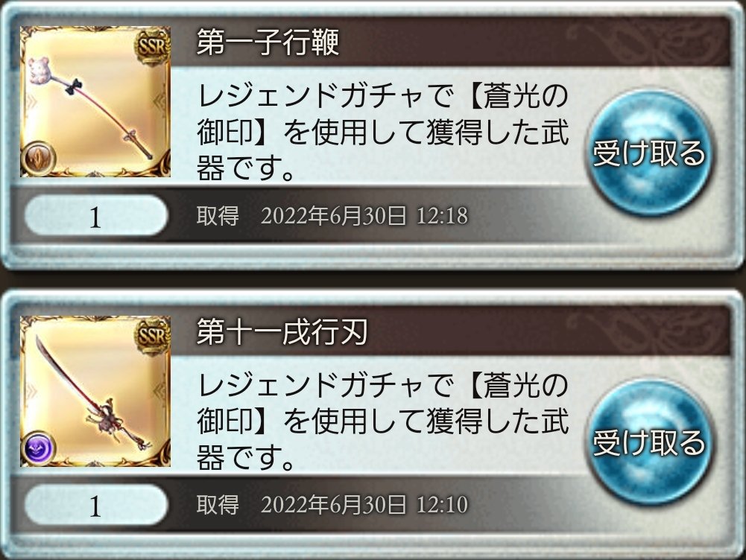Click the SSR badge on the 第一子行鞭 icon

[152, 47]
